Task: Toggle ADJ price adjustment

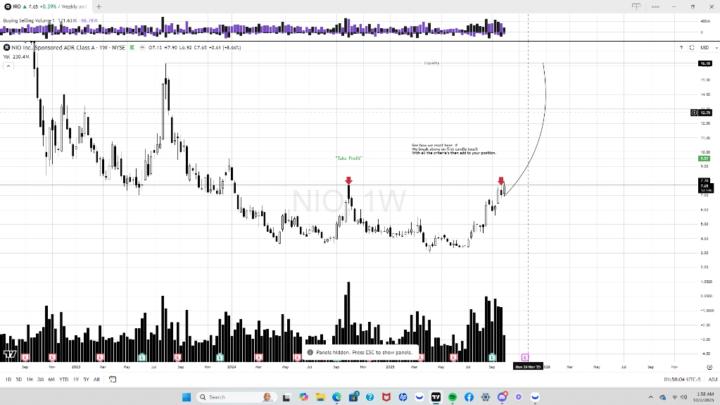Action: [x=713, y=379]
